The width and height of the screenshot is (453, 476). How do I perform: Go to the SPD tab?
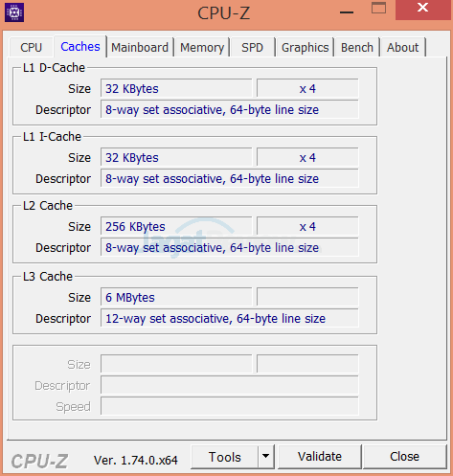click(x=252, y=48)
